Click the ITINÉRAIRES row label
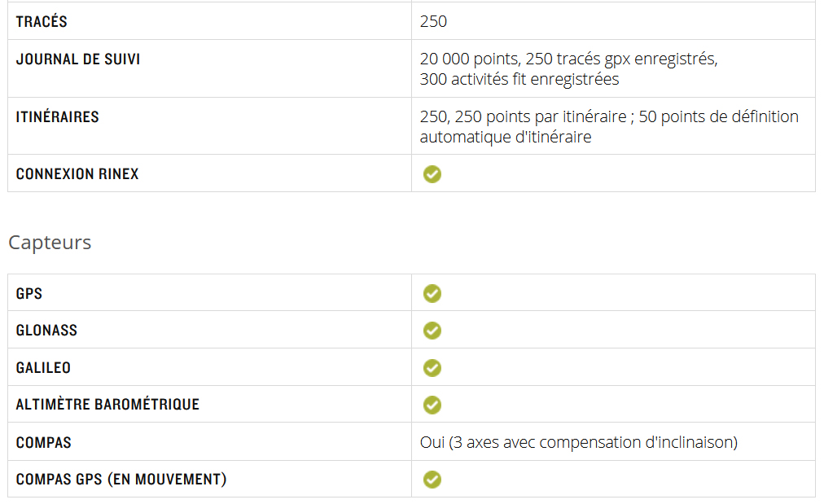 click(57, 116)
